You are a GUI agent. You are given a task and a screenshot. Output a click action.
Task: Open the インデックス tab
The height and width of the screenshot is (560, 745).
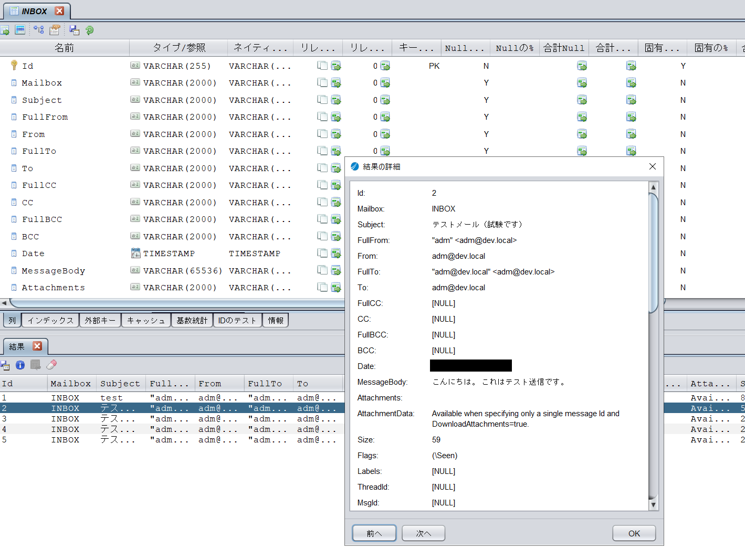tap(50, 320)
